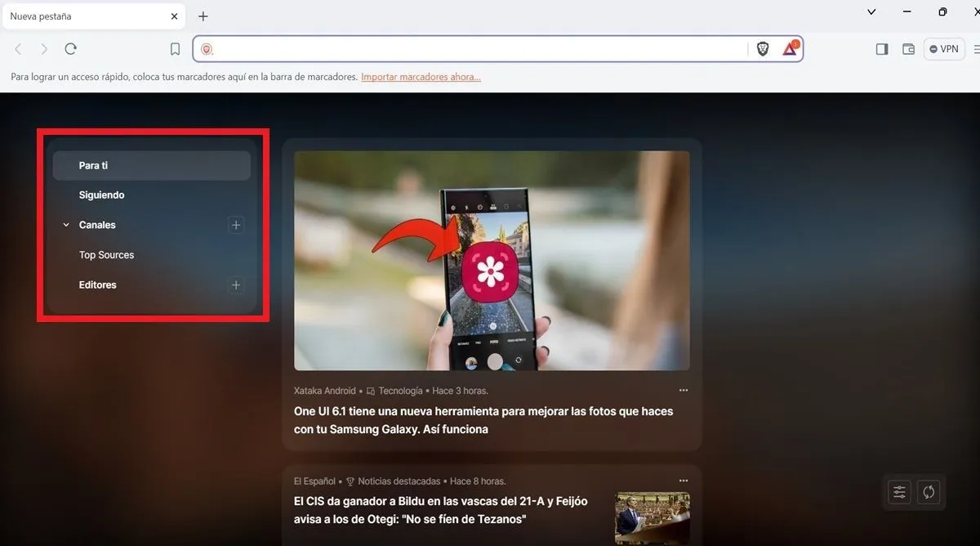
Task: Toggle the sidebar panel icon
Action: click(x=882, y=49)
